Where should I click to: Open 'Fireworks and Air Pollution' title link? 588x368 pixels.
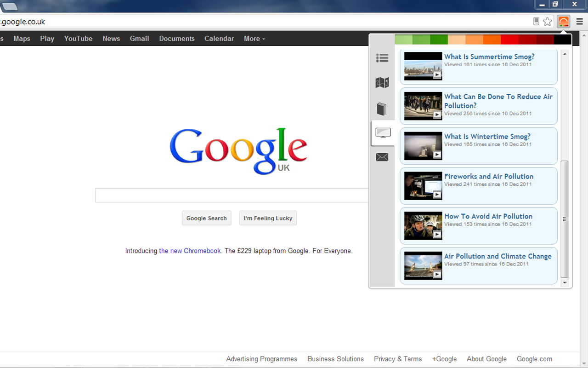click(x=489, y=177)
